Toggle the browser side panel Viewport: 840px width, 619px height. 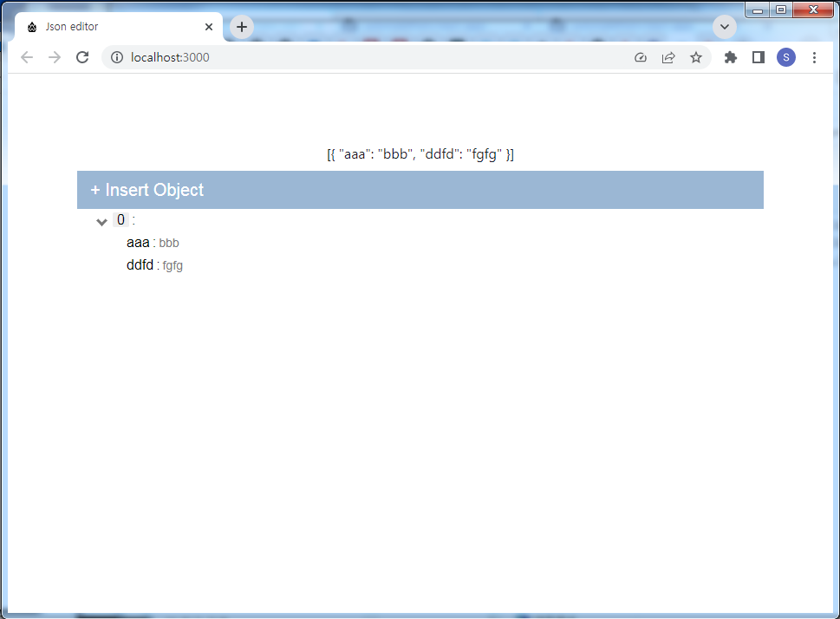(x=758, y=57)
